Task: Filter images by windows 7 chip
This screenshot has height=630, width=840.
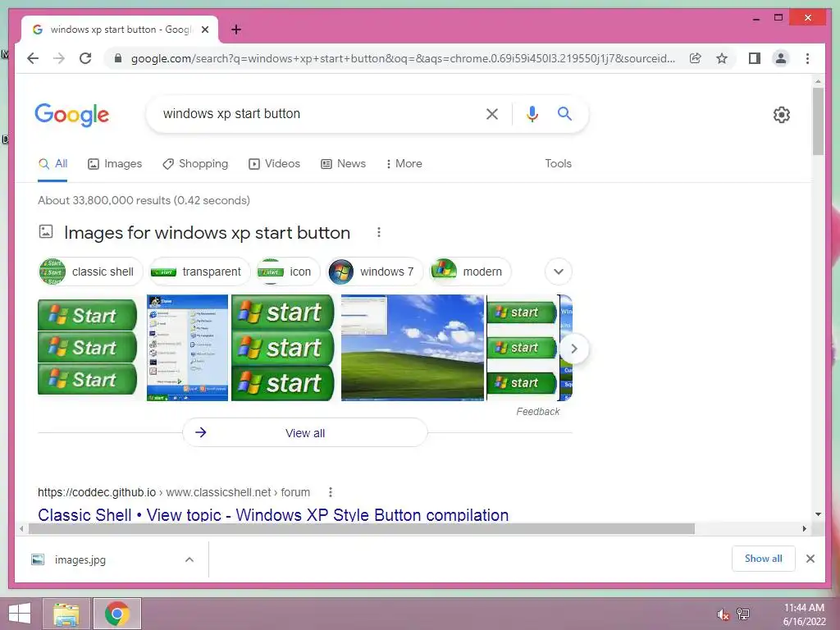Action: coord(374,272)
